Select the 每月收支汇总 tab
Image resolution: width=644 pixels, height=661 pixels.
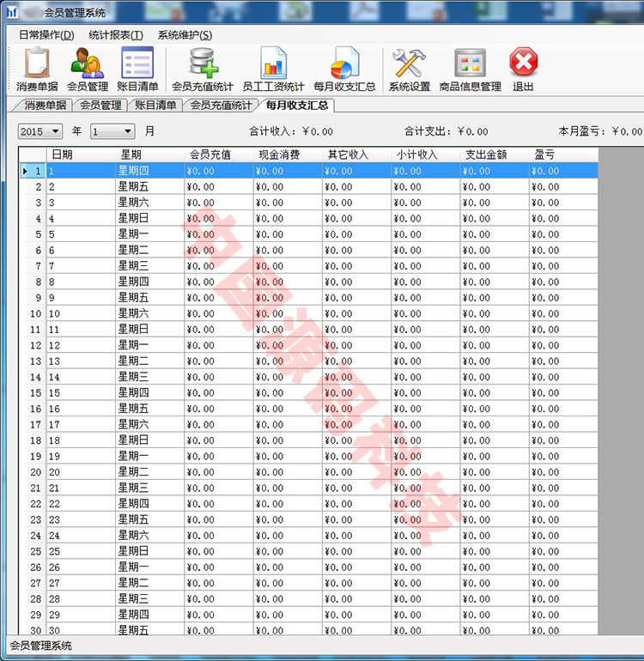point(297,105)
